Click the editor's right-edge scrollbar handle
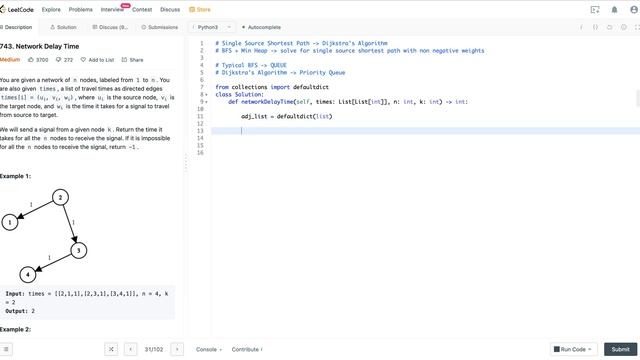The image size is (640, 360). click(x=638, y=98)
